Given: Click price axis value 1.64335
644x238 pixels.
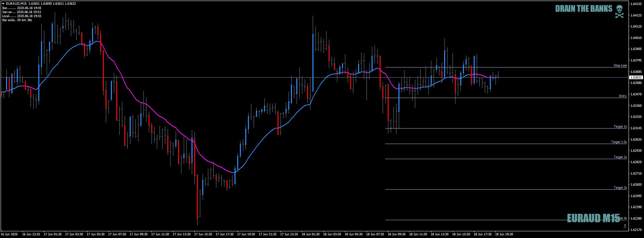Looking at the screenshot, I should (637, 4).
